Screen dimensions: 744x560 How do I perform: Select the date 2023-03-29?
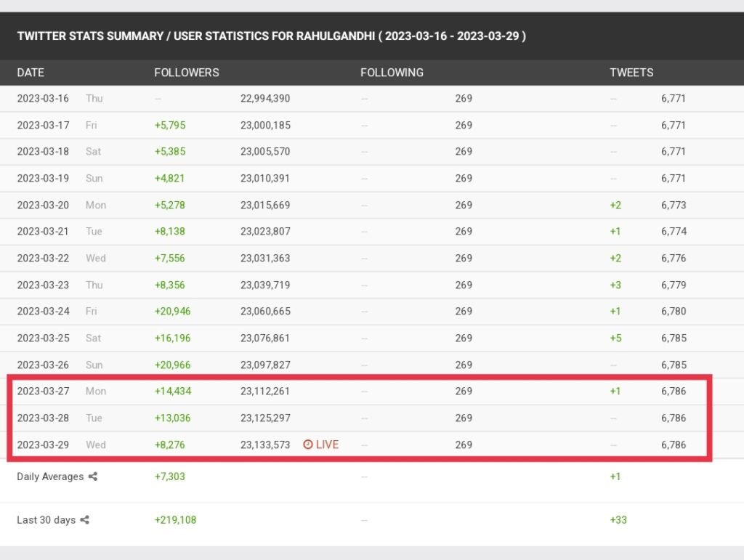click(x=43, y=445)
